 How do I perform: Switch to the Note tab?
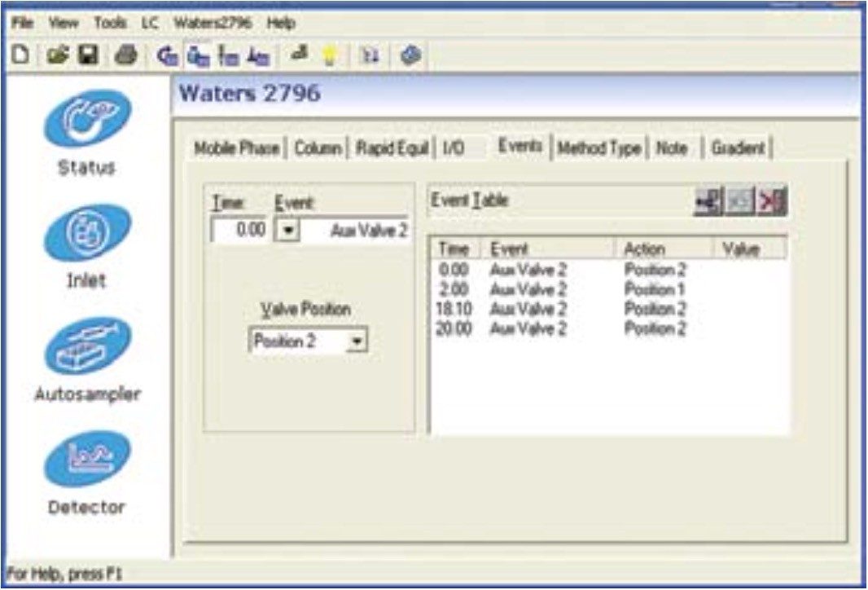672,148
